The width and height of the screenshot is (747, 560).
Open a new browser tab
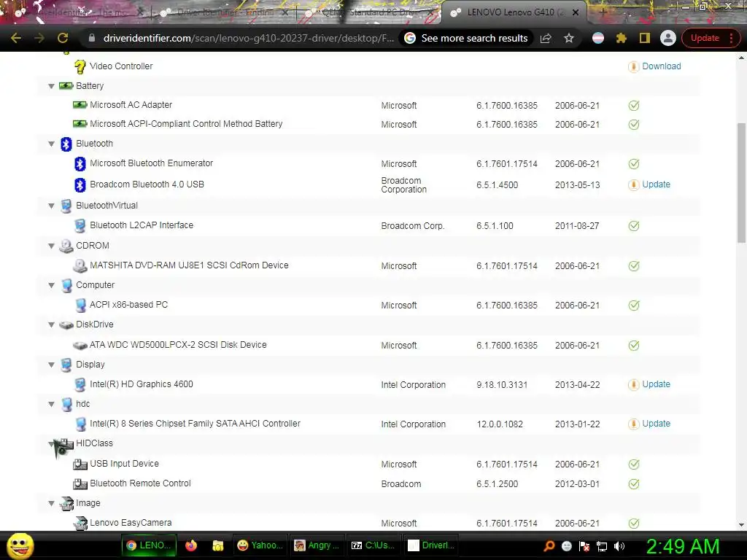603,12
